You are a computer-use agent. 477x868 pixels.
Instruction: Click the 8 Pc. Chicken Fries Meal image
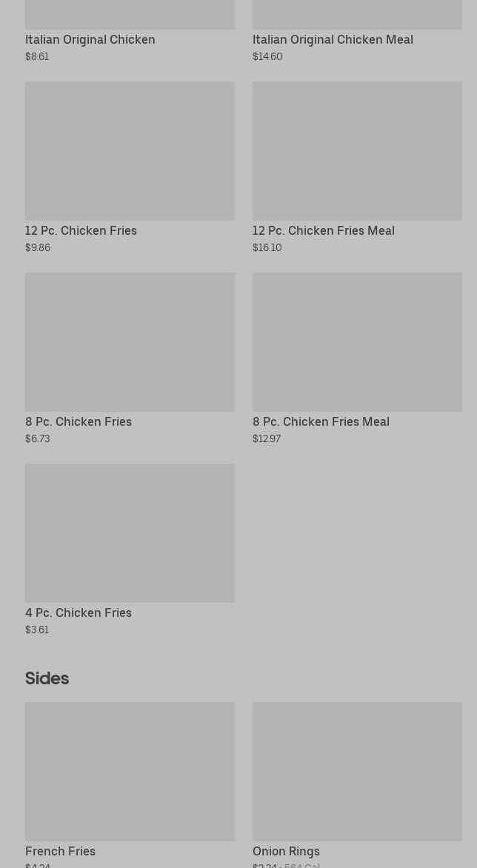tap(357, 341)
